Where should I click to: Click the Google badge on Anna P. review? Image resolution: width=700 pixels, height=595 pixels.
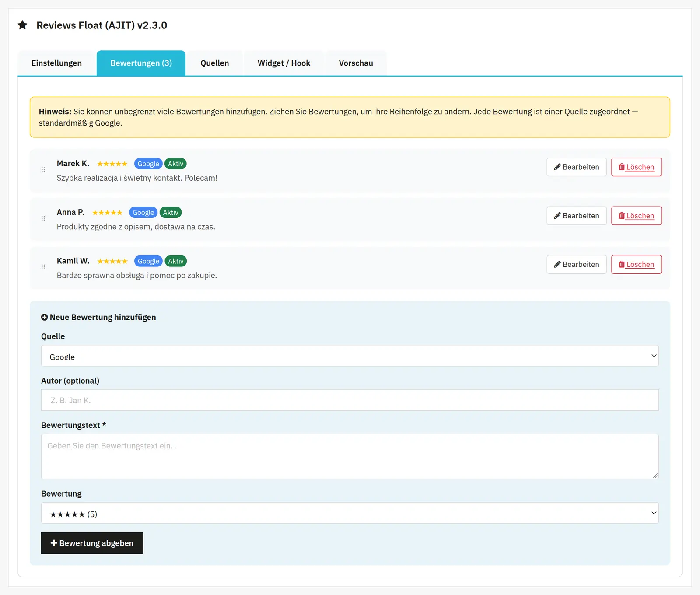143,212
